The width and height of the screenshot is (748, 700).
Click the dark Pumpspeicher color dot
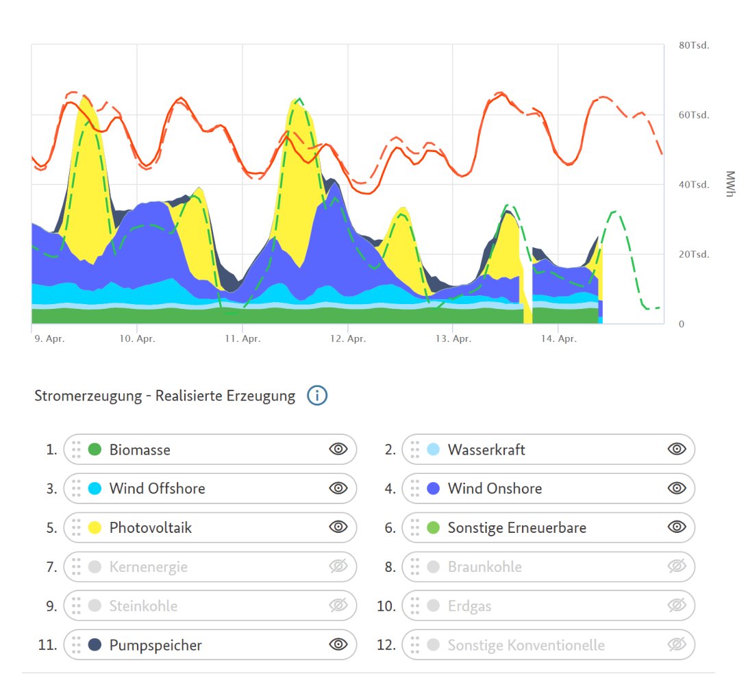tap(95, 645)
